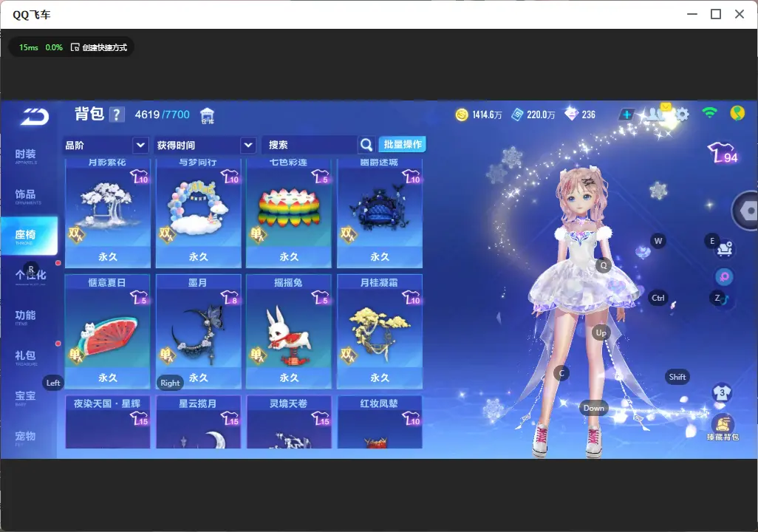Viewport: 758px width, 532px height.
Task: Select the 红妆凤辇 item card
Action: [380, 422]
